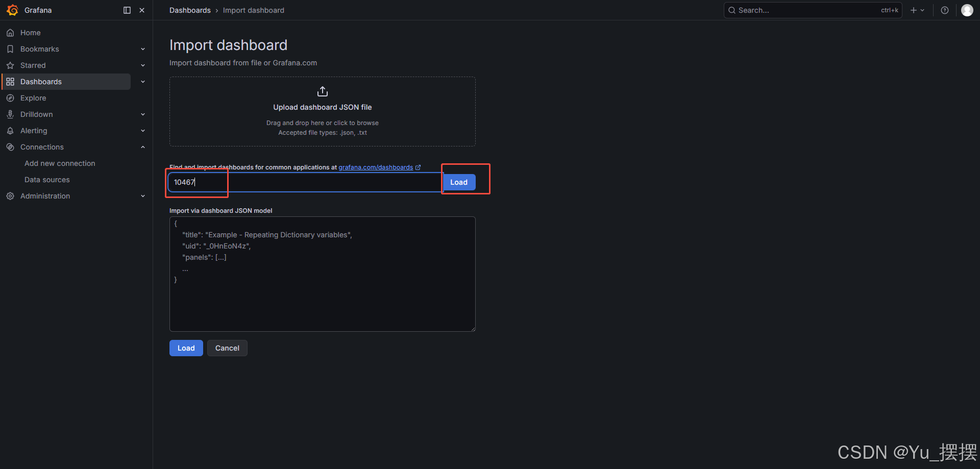
Task: Click the Cancel button
Action: (227, 348)
